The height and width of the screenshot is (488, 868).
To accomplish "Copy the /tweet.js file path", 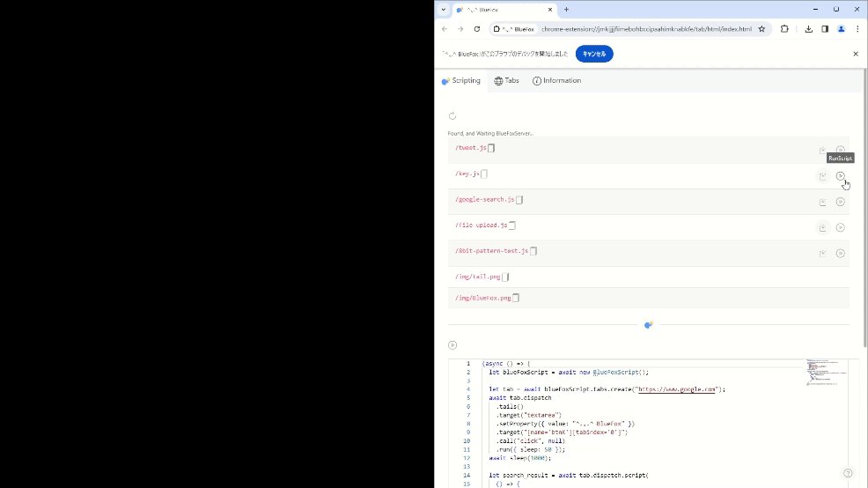I will (x=491, y=148).
